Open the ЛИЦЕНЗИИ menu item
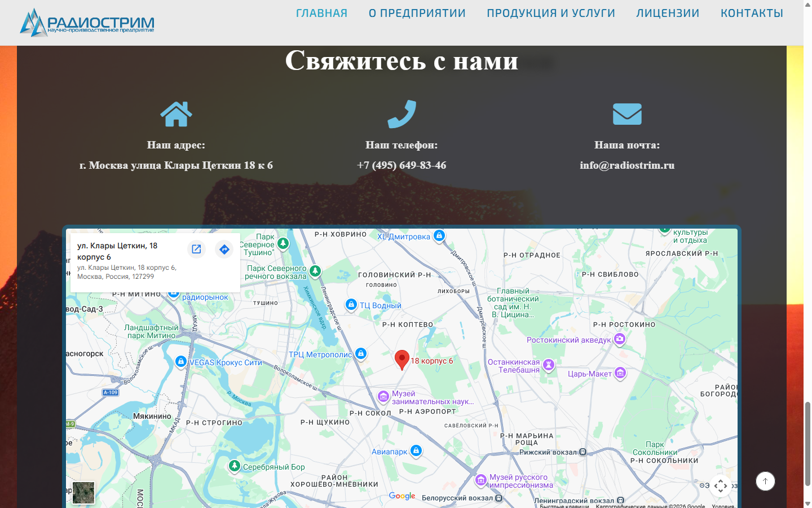The height and width of the screenshot is (508, 812). (x=668, y=13)
